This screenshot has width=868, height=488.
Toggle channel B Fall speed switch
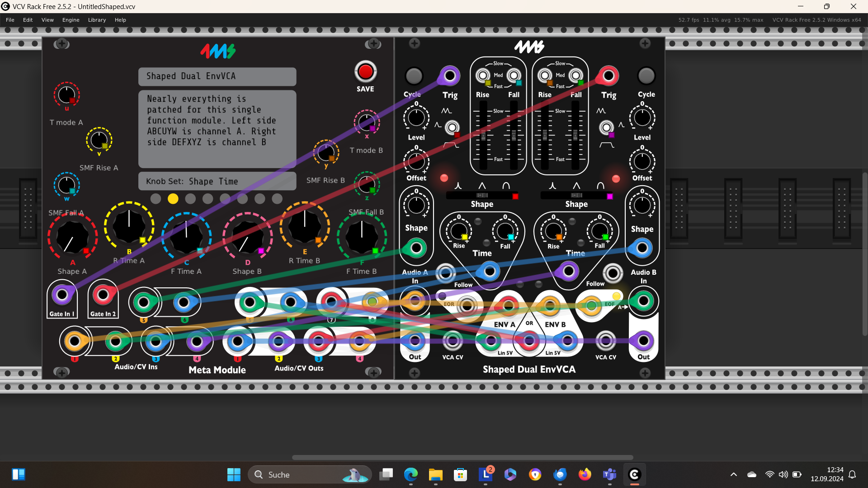coord(576,75)
